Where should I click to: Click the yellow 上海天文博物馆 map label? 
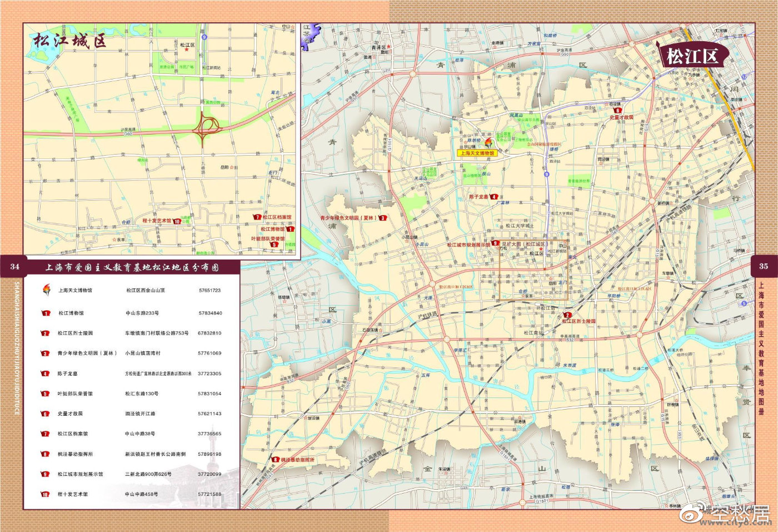[477, 153]
